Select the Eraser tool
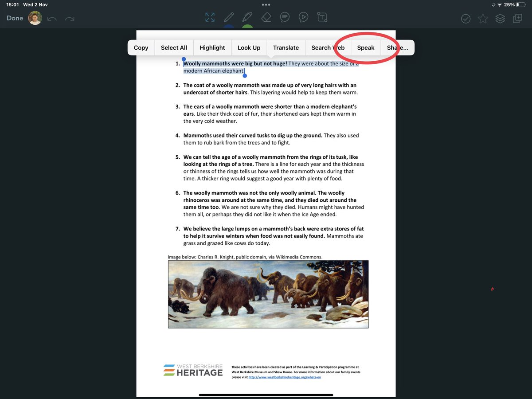This screenshot has width=532, height=399. 266,17
